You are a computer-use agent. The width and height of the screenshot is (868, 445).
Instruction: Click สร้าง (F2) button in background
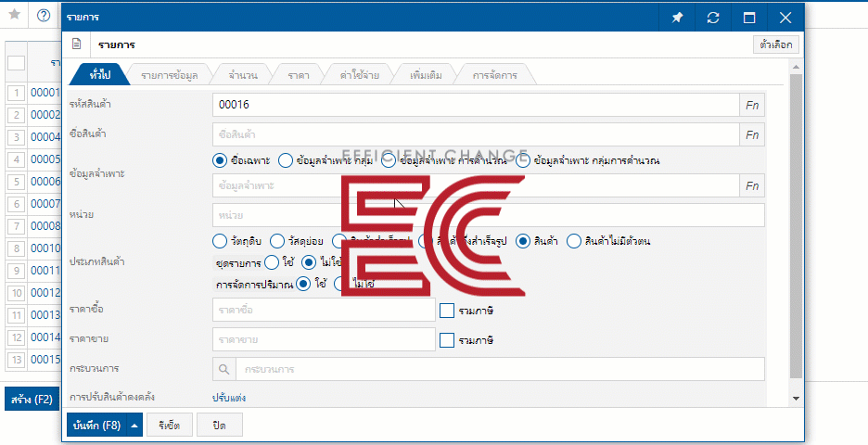point(32,399)
